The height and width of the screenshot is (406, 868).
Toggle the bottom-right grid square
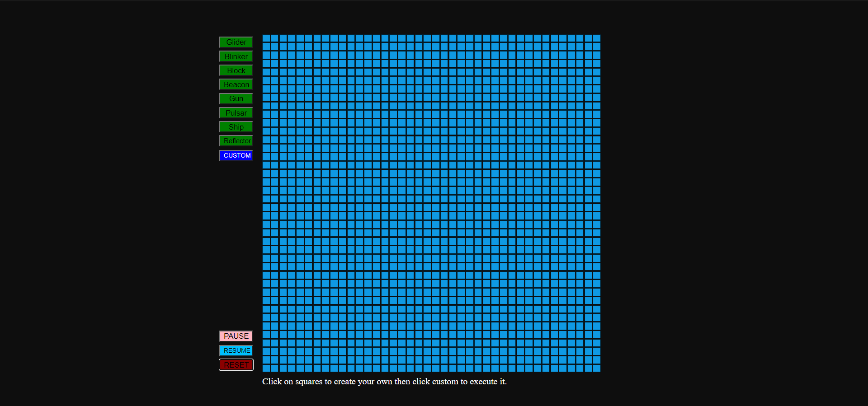pos(597,368)
